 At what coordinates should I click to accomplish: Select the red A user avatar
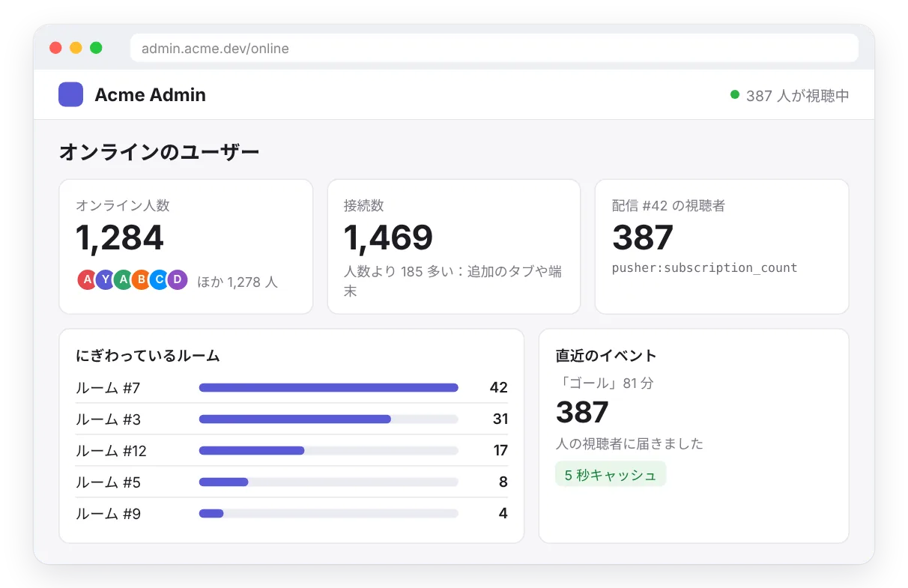pyautogui.click(x=87, y=280)
